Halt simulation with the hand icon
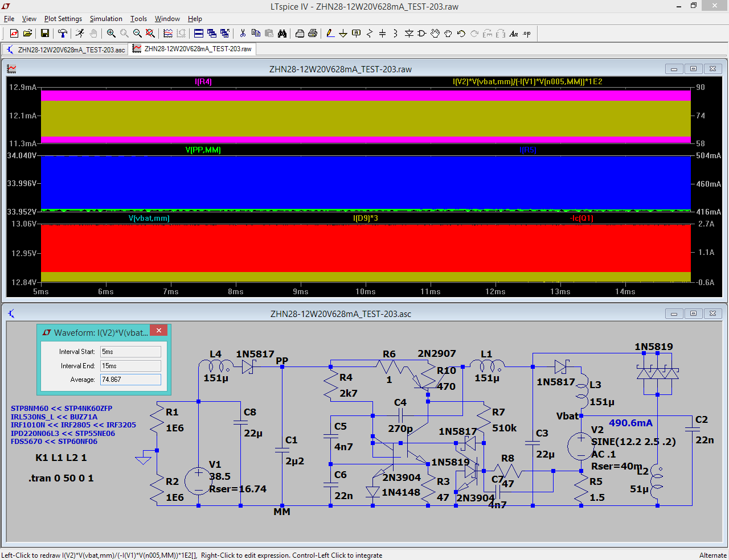The width and height of the screenshot is (729, 560). pos(93,34)
